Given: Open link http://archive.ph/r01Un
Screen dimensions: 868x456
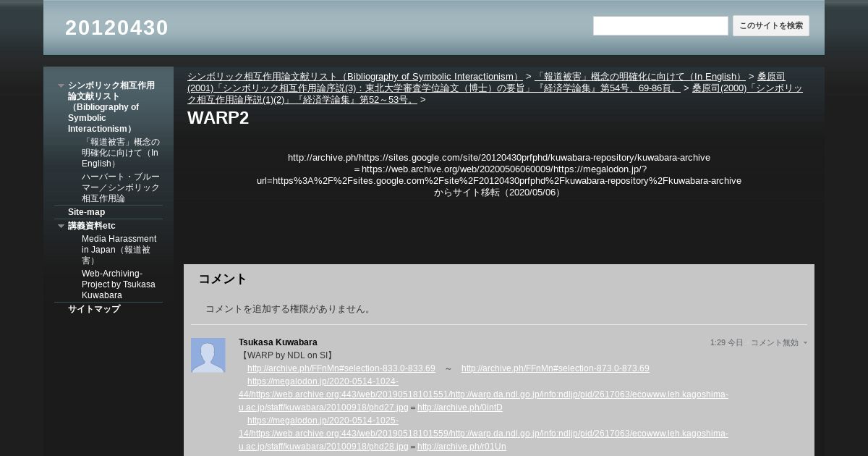Looking at the screenshot, I should pyautogui.click(x=461, y=447).
